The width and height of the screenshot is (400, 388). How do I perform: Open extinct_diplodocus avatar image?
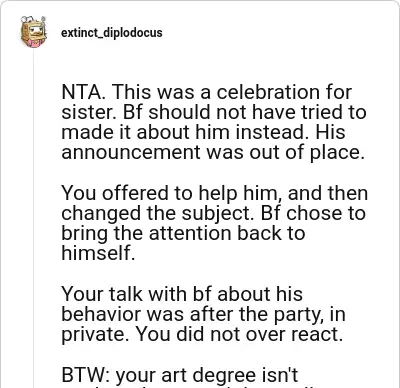pos(33,32)
